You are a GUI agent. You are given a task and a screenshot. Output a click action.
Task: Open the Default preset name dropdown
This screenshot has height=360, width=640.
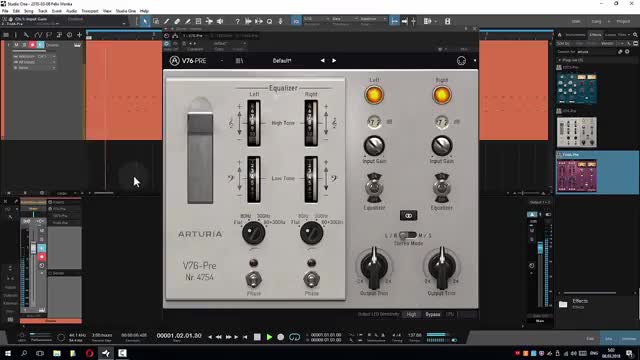(282, 61)
